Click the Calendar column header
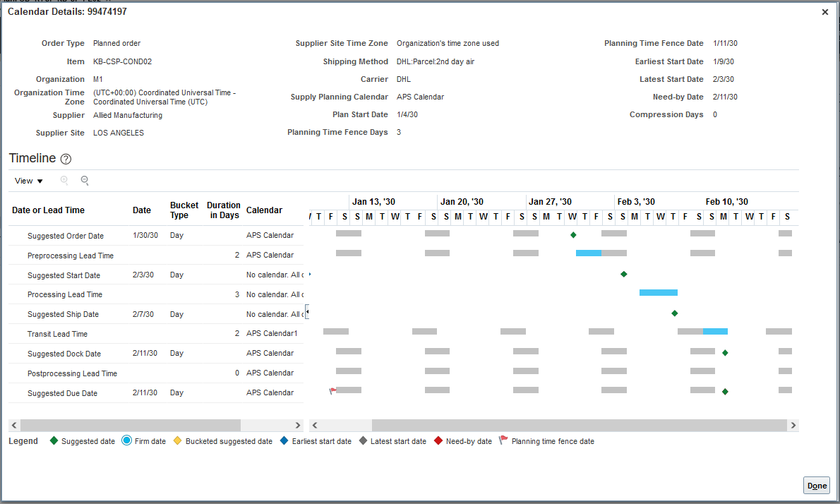This screenshot has width=840, height=504. click(264, 210)
